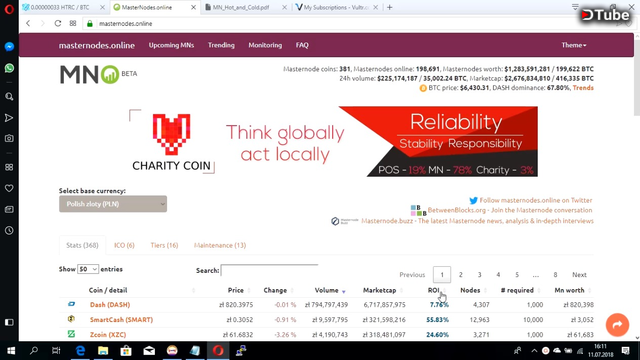Click the Twitter bird icon
640x360 pixels.
pyautogui.click(x=473, y=200)
